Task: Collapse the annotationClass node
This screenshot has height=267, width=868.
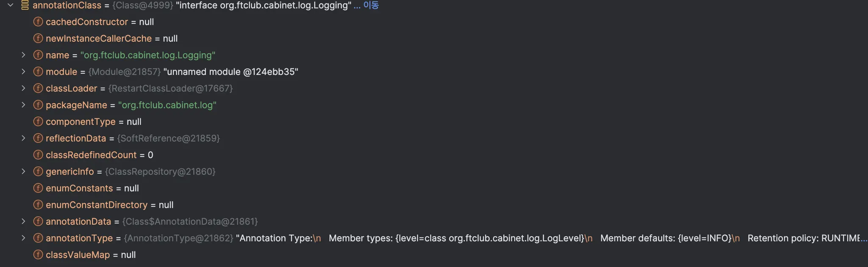Action: click(11, 5)
